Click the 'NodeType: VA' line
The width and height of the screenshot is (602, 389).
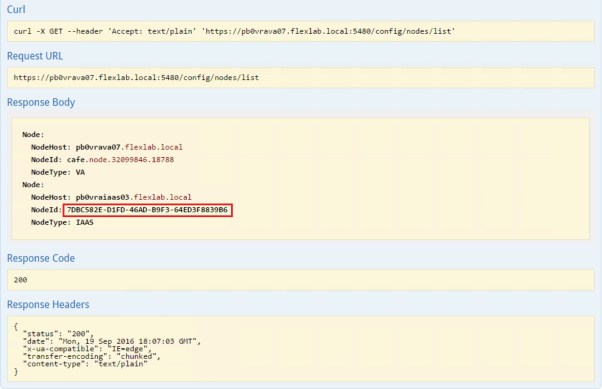[58, 172]
